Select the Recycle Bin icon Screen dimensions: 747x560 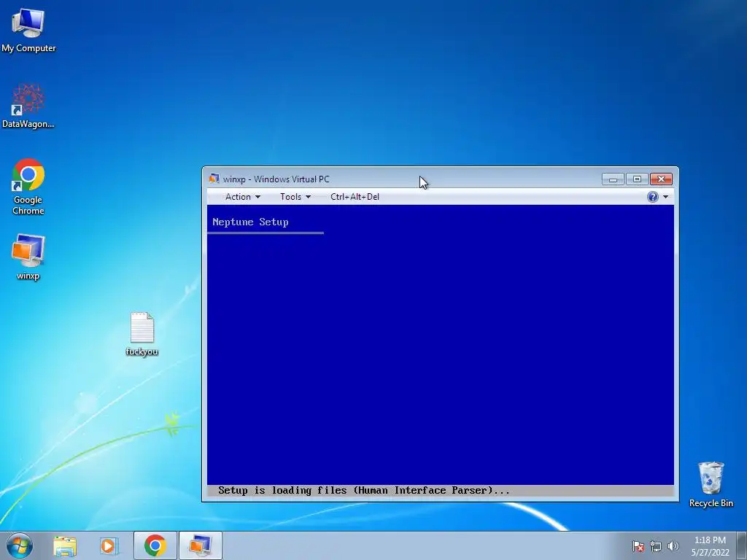pos(711,484)
